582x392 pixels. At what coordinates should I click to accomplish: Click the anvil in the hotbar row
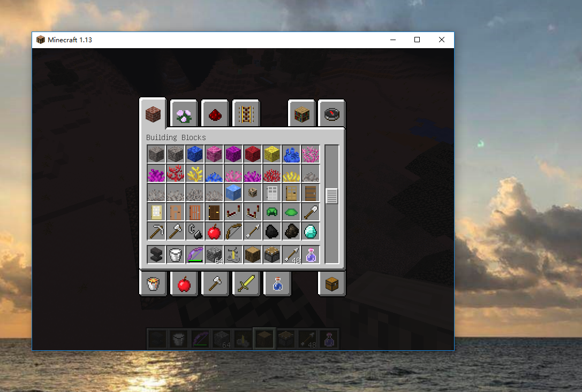click(156, 254)
